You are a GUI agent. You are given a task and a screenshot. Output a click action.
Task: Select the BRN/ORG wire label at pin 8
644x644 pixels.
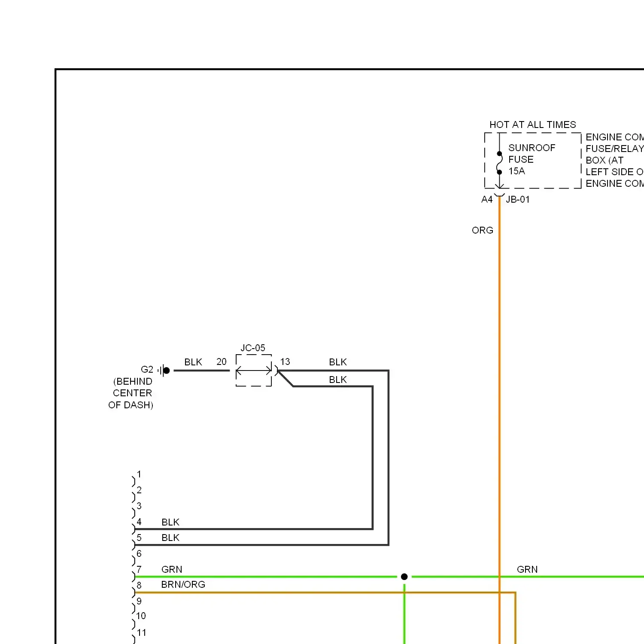tap(183, 585)
